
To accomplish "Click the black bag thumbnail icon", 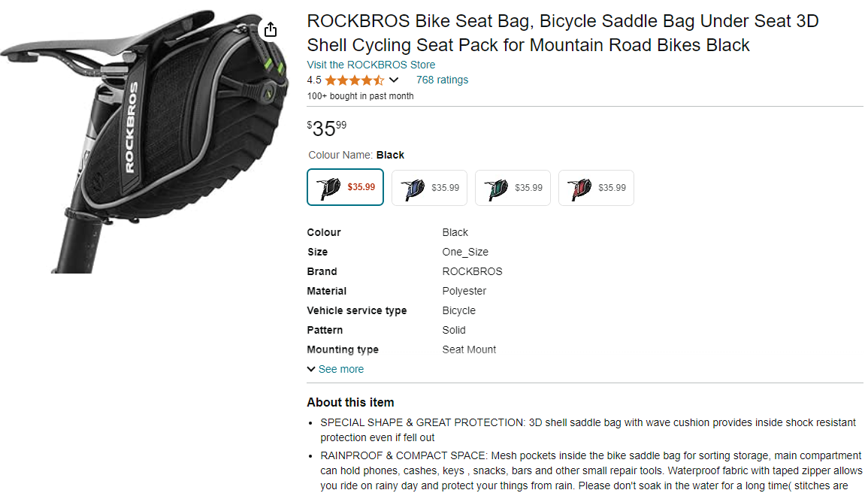I will pyautogui.click(x=328, y=188).
